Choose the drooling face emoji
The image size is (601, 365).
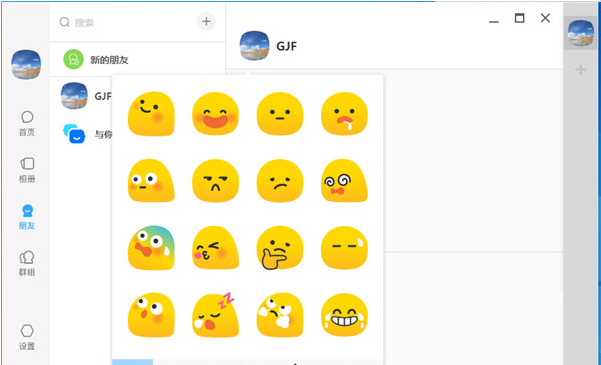pos(344,114)
